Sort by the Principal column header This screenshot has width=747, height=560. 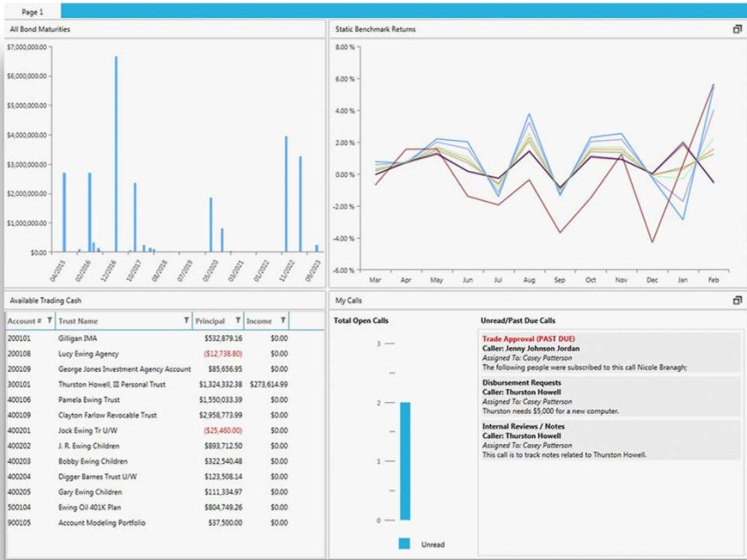pos(209,321)
